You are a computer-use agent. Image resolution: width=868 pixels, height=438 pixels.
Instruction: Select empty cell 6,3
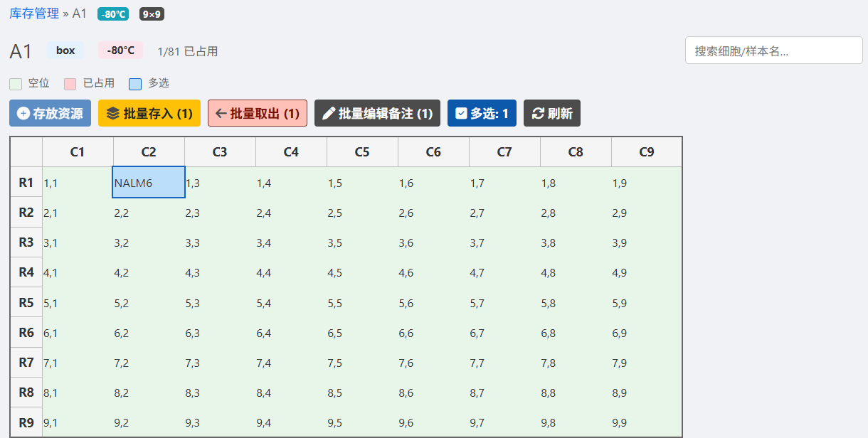(x=220, y=332)
